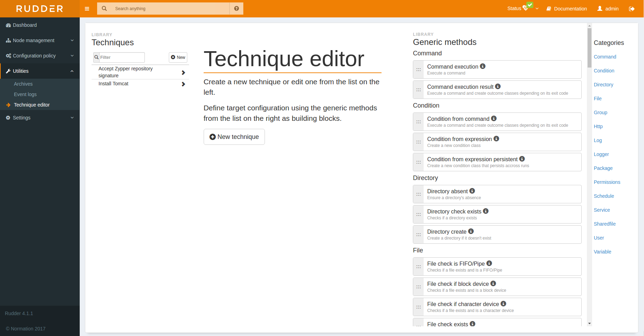
Task: Jump to the Command category
Action: pyautogui.click(x=605, y=57)
